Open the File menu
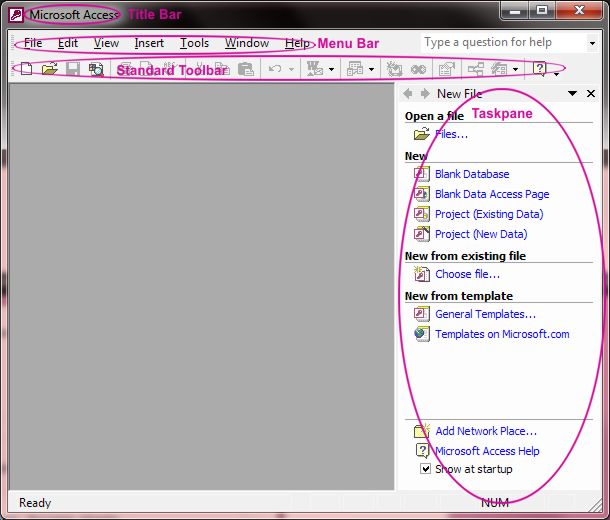Image resolution: width=610 pixels, height=520 pixels. pyautogui.click(x=33, y=43)
